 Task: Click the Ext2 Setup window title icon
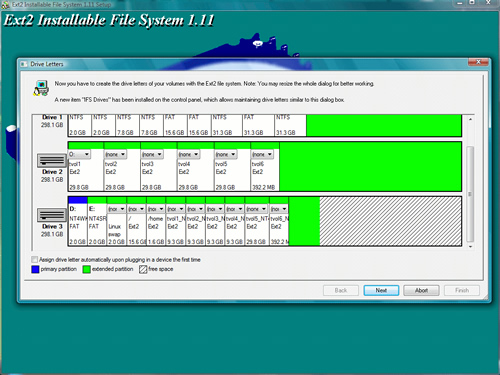click(5, 5)
